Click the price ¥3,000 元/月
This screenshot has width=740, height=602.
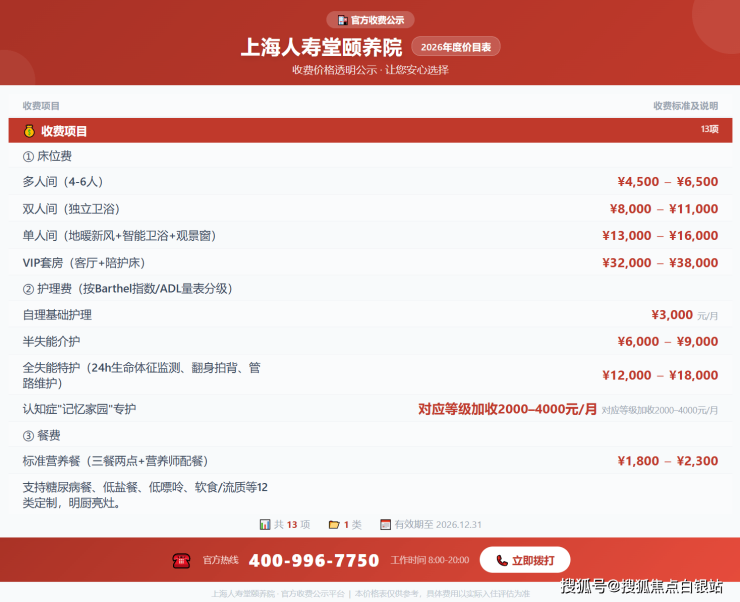pyautogui.click(x=685, y=315)
